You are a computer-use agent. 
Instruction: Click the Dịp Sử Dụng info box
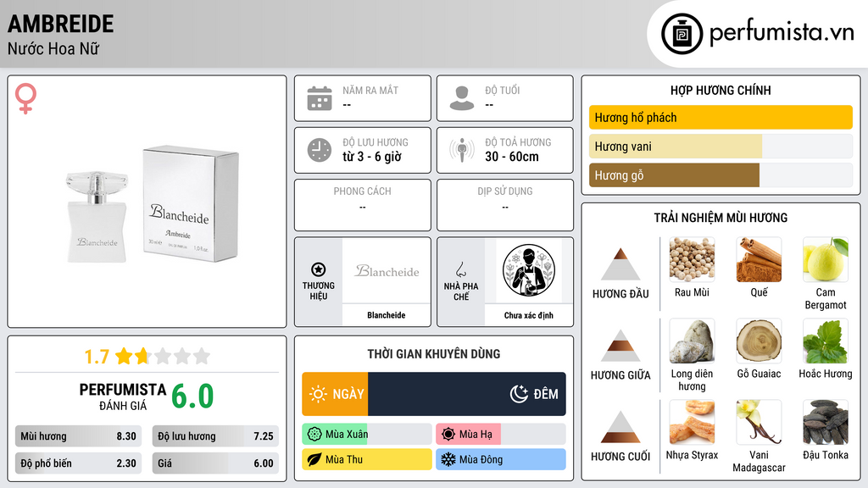(x=505, y=205)
